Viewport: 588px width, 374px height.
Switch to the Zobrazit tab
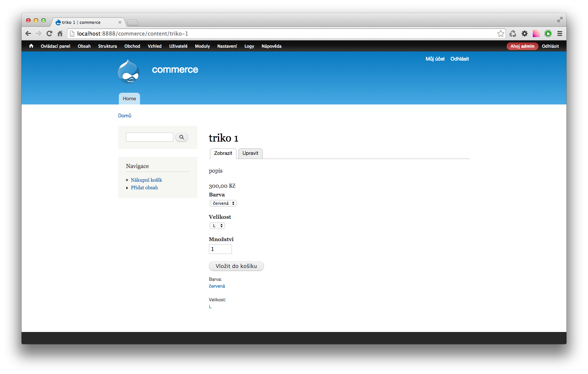click(x=223, y=153)
